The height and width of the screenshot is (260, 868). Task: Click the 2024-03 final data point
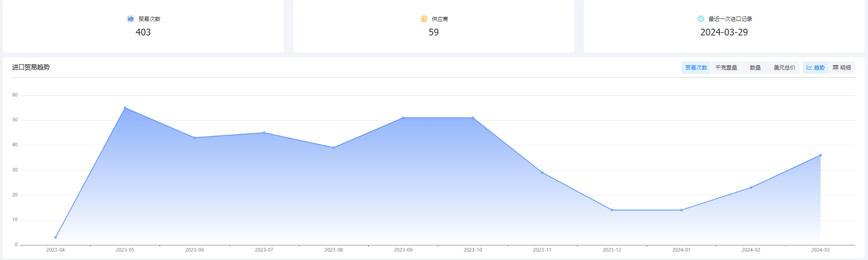[x=820, y=156]
